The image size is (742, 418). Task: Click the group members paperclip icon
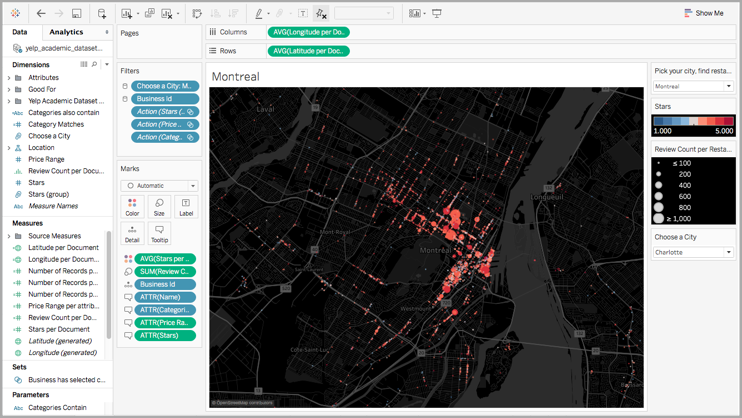click(x=280, y=14)
